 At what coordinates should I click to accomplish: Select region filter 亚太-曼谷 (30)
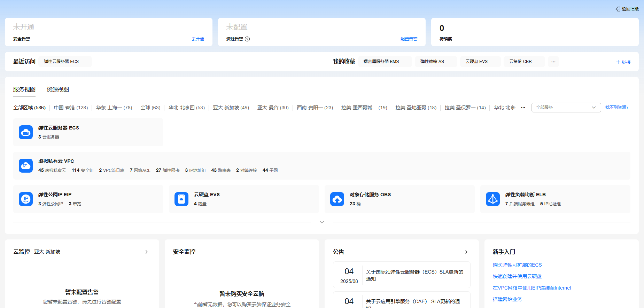[273, 108]
